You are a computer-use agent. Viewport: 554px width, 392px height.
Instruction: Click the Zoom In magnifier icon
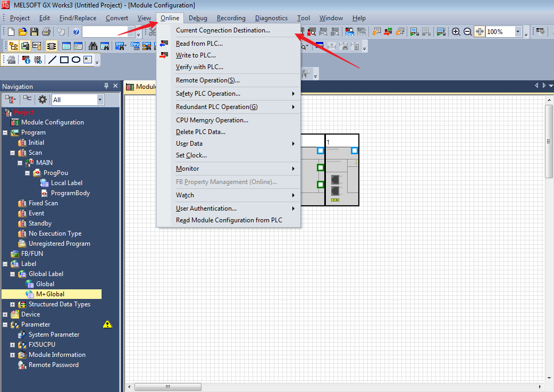456,32
